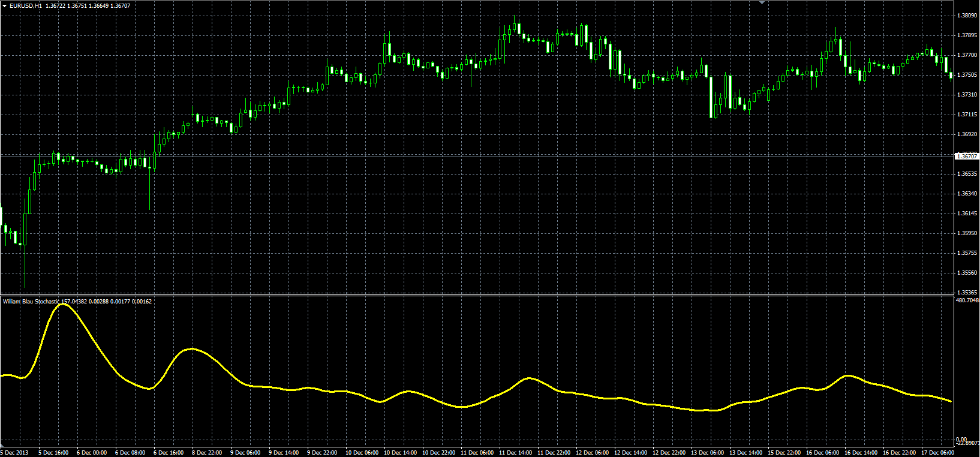The height and width of the screenshot is (457, 980).
Task: Click the 1.36535 price axis label
Action: coord(966,174)
